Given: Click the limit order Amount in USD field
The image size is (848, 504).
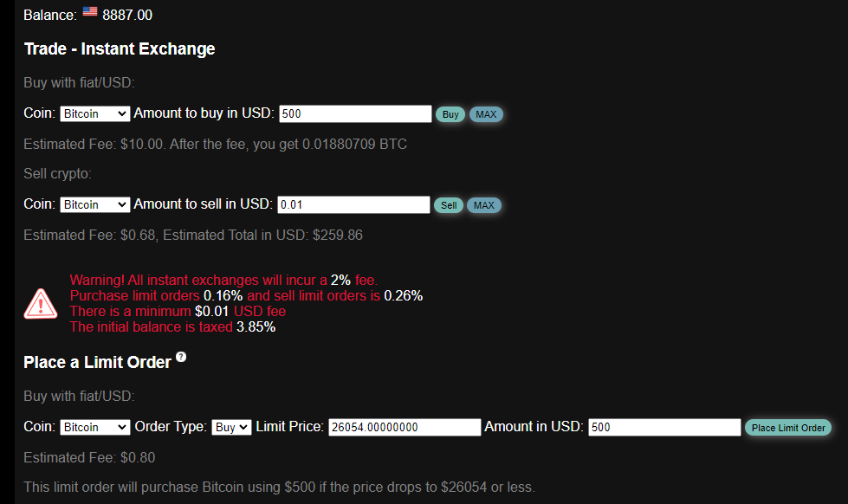Looking at the screenshot, I should point(664,427).
